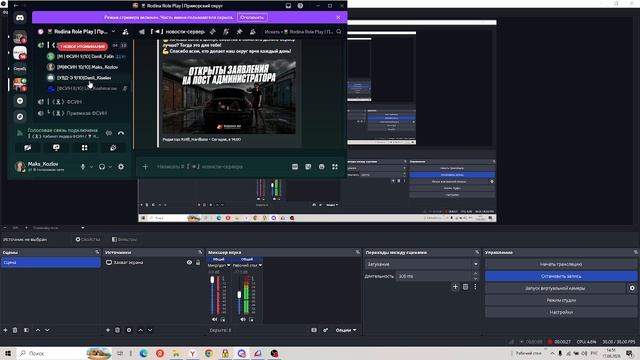640x360 pixels.
Task: Adjust the Desktop audio volume slider handle
Action: [x=239, y=295]
